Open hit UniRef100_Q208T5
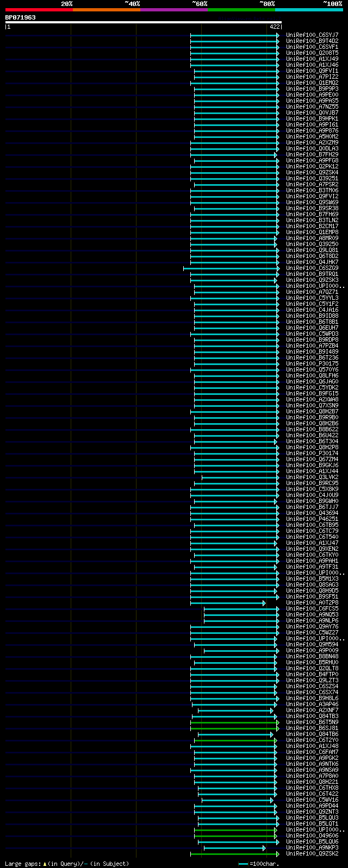Image resolution: width=348 pixels, height=868 pixels. tap(312, 53)
